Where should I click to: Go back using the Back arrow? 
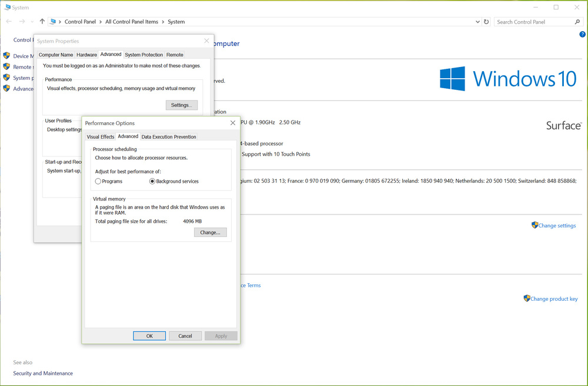click(9, 22)
